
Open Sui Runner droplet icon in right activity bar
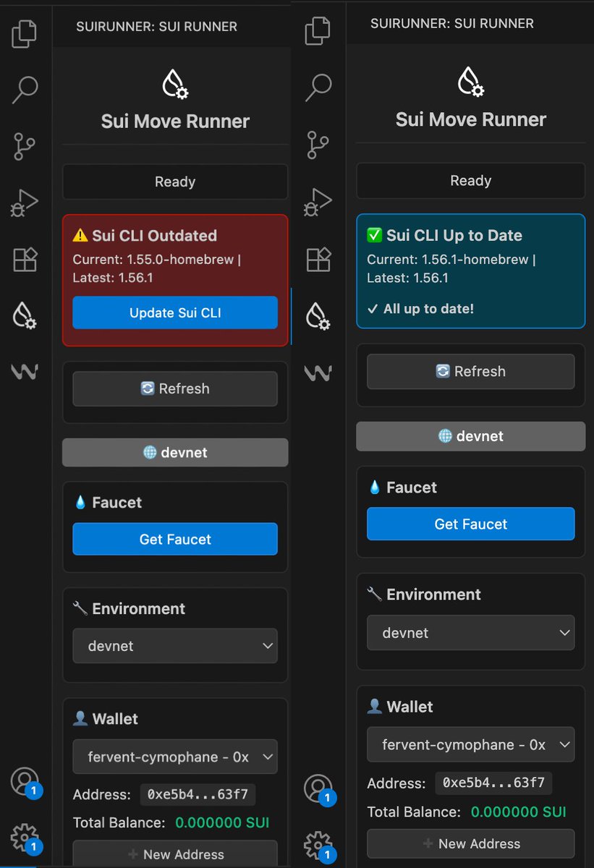tap(318, 315)
